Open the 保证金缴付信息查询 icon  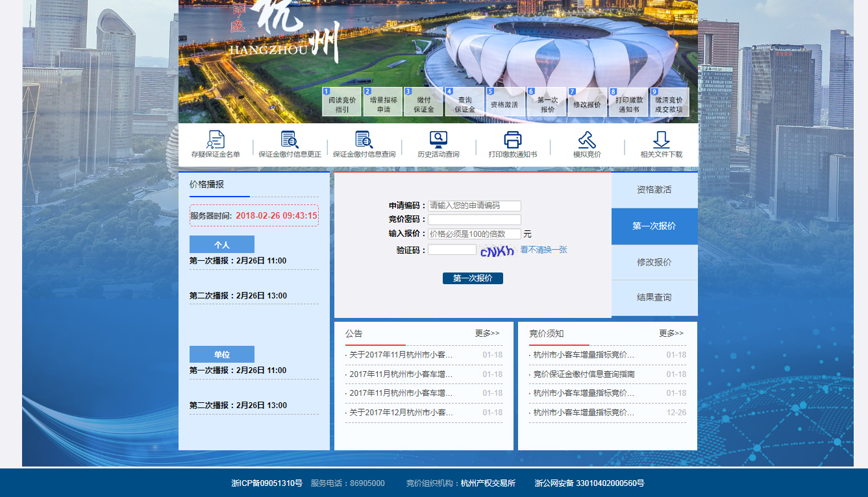coord(364,140)
